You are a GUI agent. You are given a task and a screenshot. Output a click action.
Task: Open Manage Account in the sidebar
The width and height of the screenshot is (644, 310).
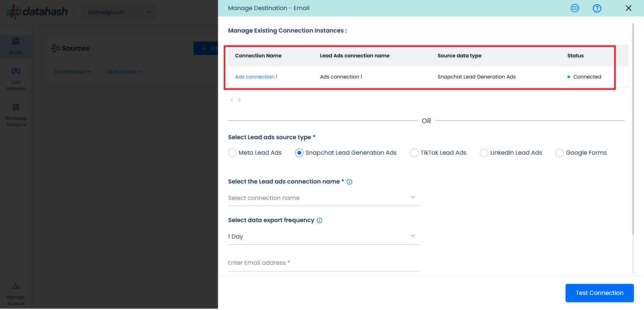coord(16,295)
